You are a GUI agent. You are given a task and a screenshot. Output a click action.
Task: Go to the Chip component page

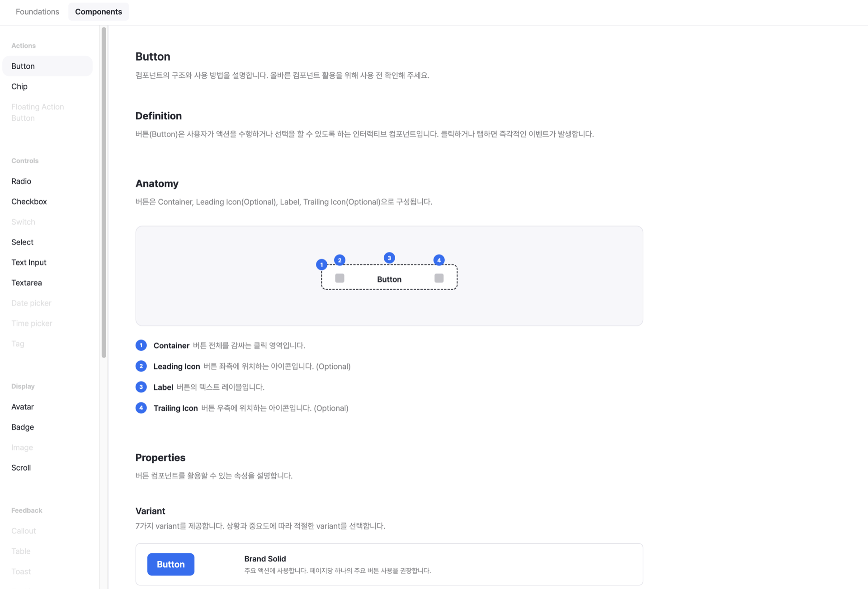point(19,86)
